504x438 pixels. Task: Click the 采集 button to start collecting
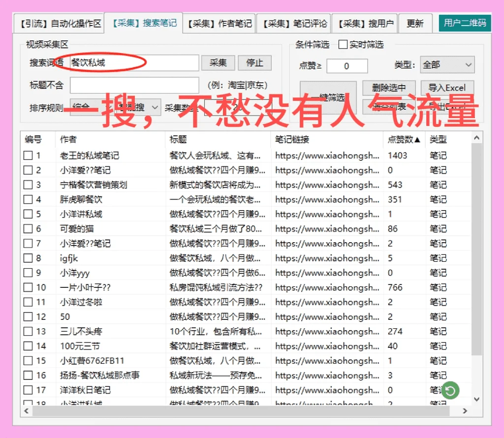coord(218,63)
